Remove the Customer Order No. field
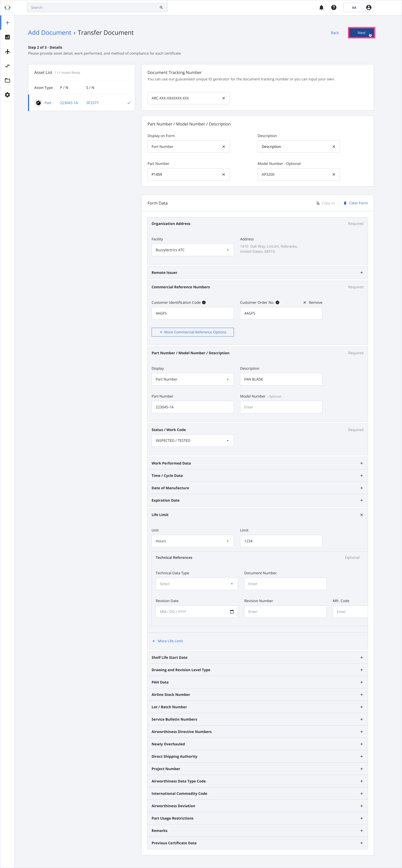This screenshot has width=402, height=868. pyautogui.click(x=313, y=303)
